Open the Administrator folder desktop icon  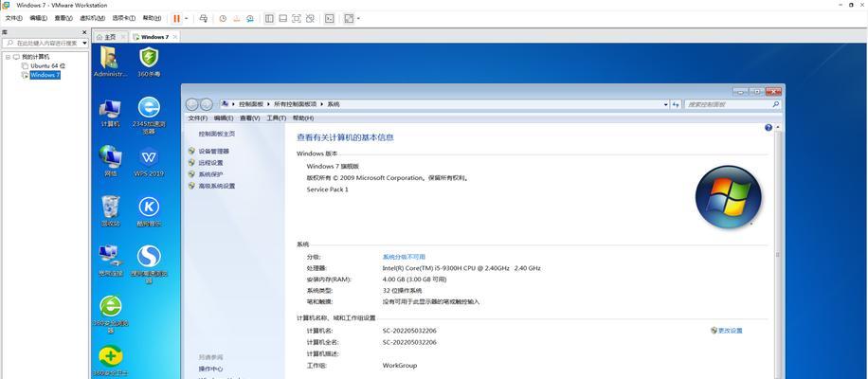coord(110,61)
